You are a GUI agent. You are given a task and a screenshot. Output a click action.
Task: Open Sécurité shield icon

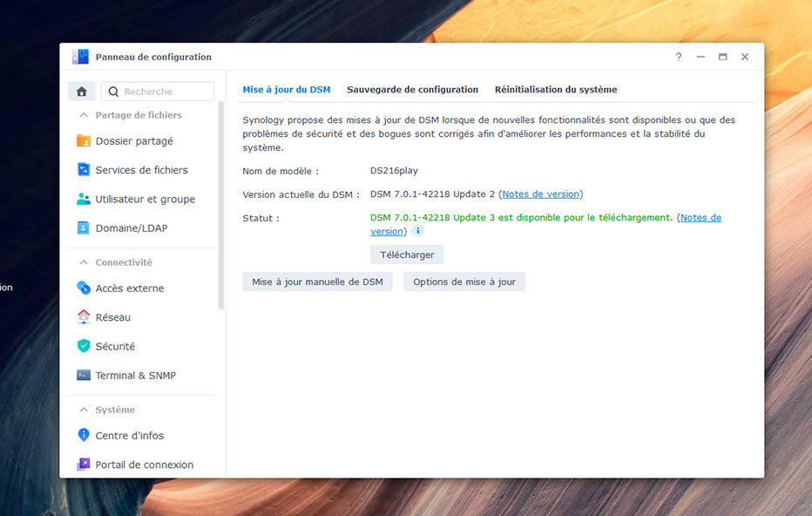pos(84,346)
